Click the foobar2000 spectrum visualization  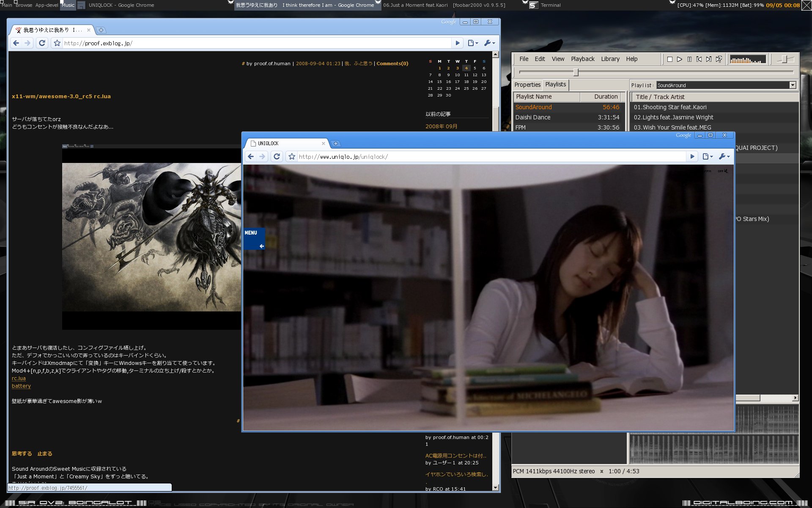pos(748,59)
